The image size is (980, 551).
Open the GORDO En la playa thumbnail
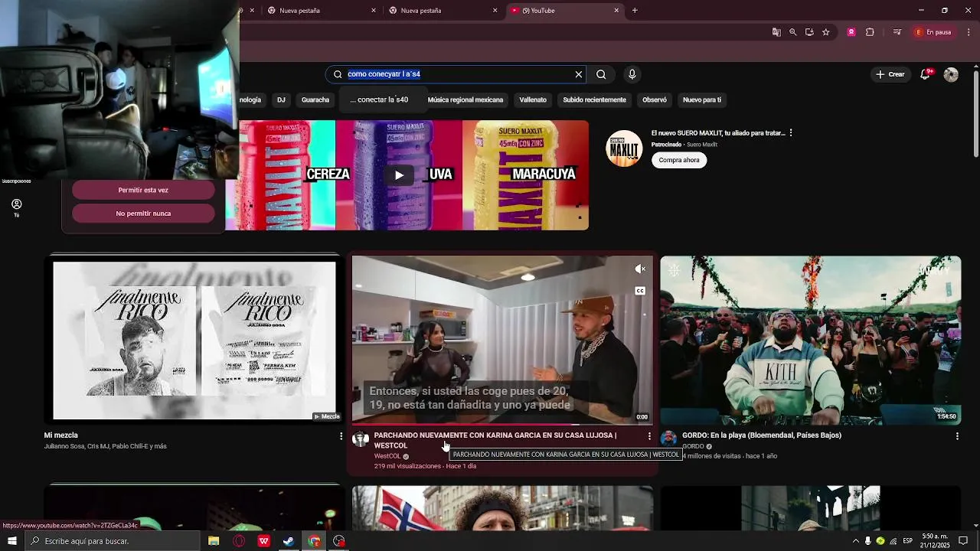pos(810,341)
